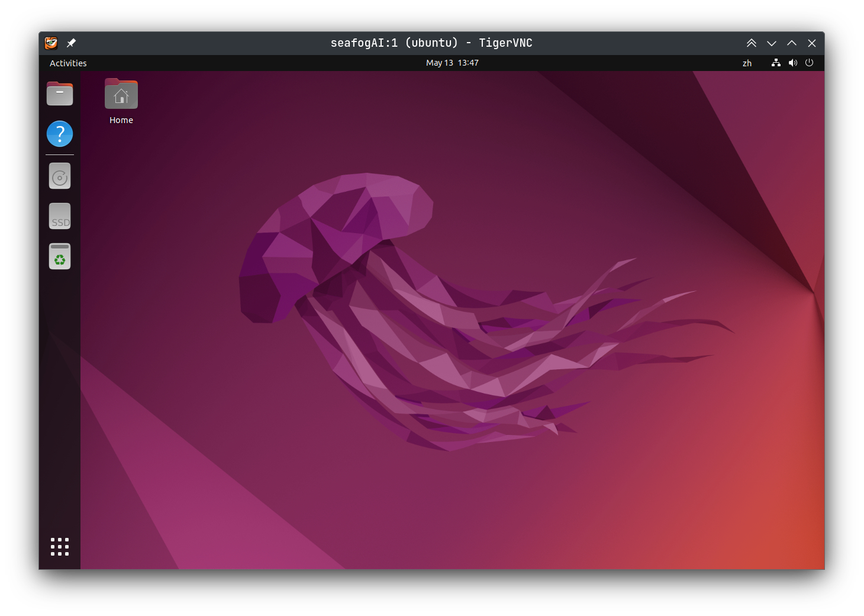Open the Help app in the dock
Image resolution: width=864 pixels, height=616 pixels.
(x=60, y=134)
